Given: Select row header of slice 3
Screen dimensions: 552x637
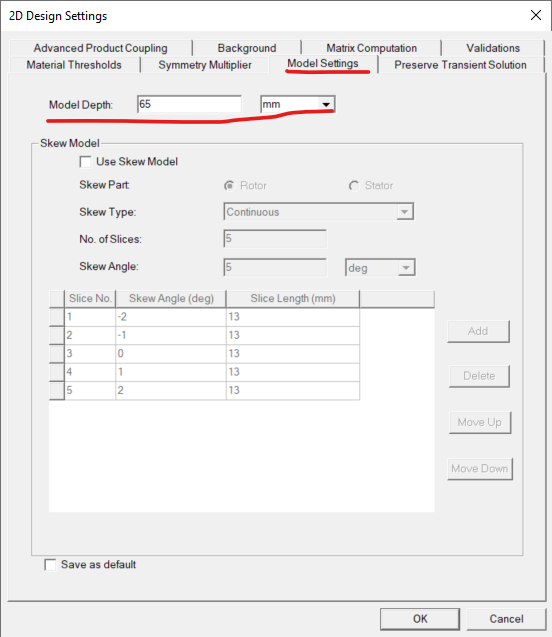Looking at the screenshot, I should 57,353.
